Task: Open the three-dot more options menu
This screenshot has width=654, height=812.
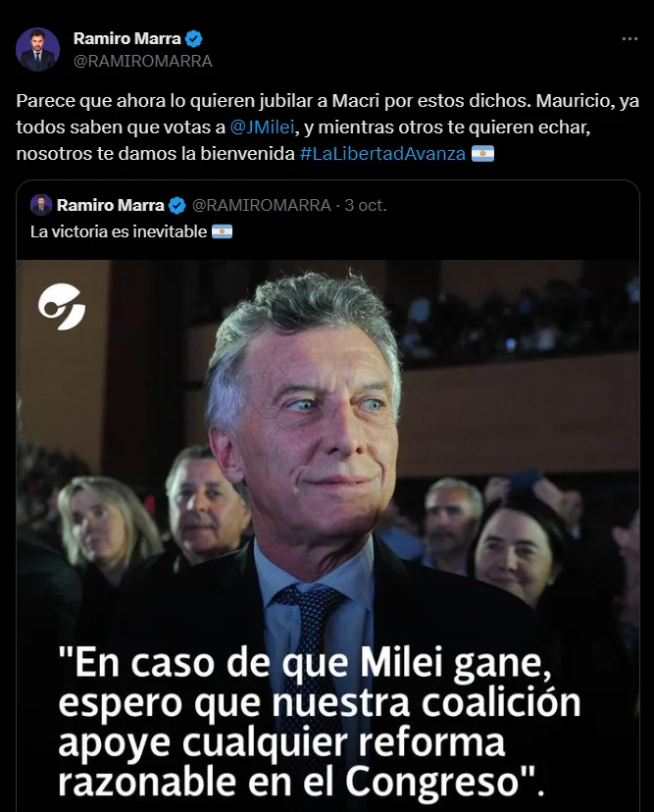Action: pyautogui.click(x=629, y=39)
